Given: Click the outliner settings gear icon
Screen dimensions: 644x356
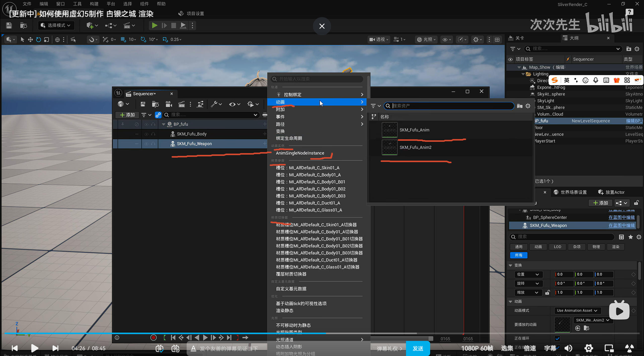Looking at the screenshot, I should click(637, 49).
